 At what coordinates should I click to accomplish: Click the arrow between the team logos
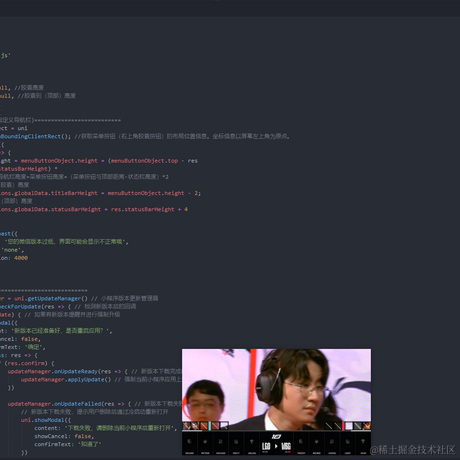[276, 446]
